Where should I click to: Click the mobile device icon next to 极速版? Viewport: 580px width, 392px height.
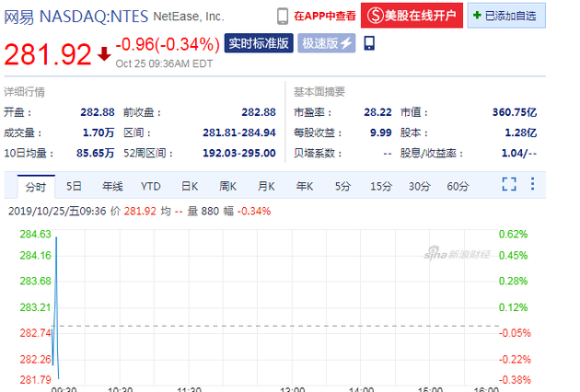[369, 43]
